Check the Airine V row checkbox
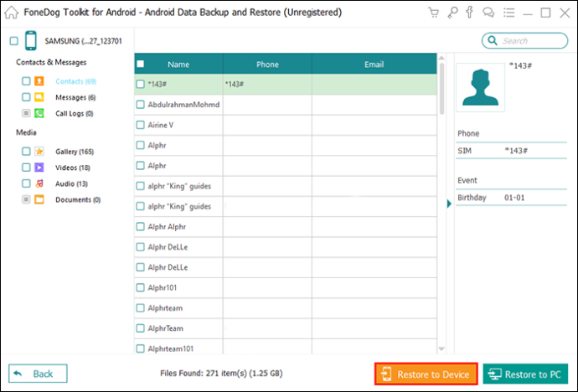 pos(141,125)
